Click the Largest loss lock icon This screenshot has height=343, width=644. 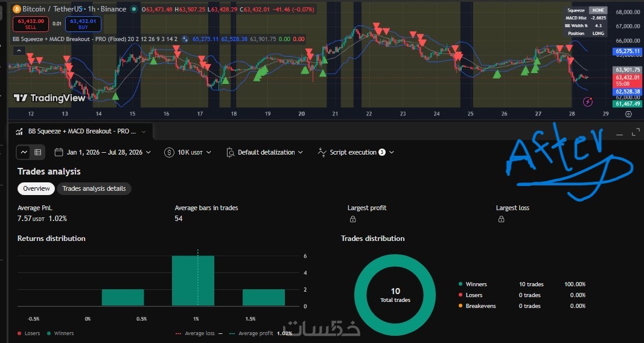(501, 219)
